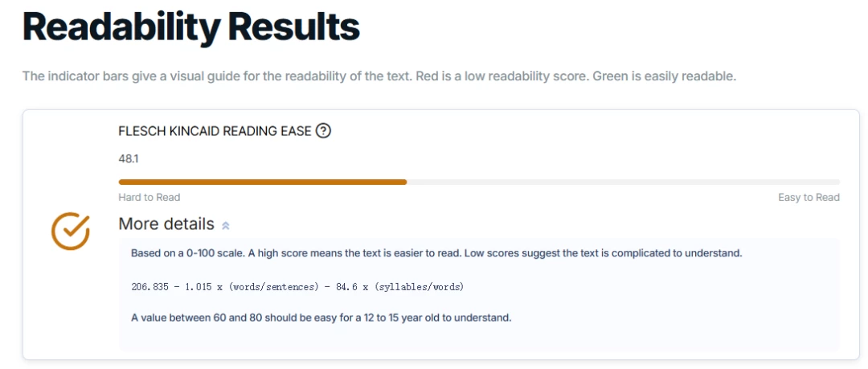Click the Flesch formula text line

(297, 287)
